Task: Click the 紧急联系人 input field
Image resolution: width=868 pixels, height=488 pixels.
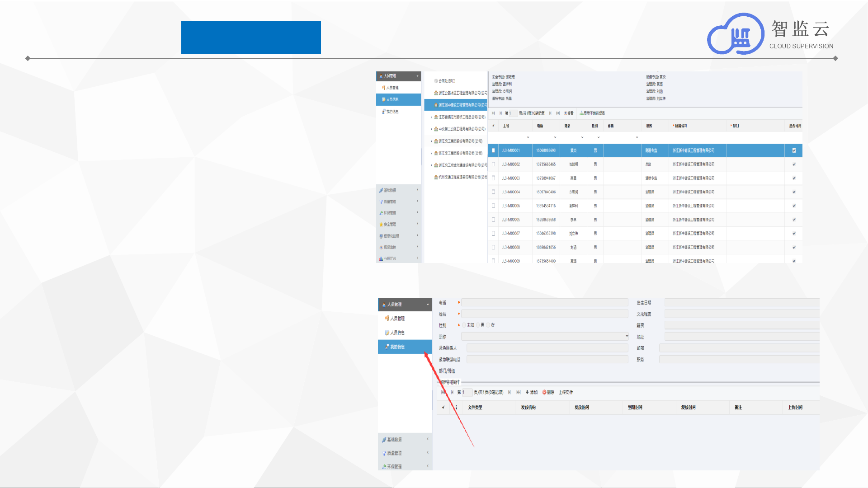Action: [547, 348]
